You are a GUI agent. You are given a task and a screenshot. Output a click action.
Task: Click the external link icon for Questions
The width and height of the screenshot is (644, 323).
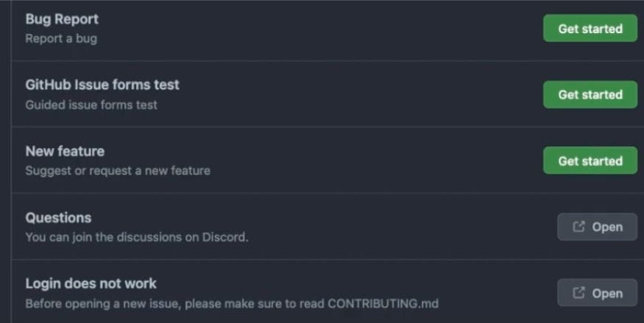pyautogui.click(x=579, y=227)
